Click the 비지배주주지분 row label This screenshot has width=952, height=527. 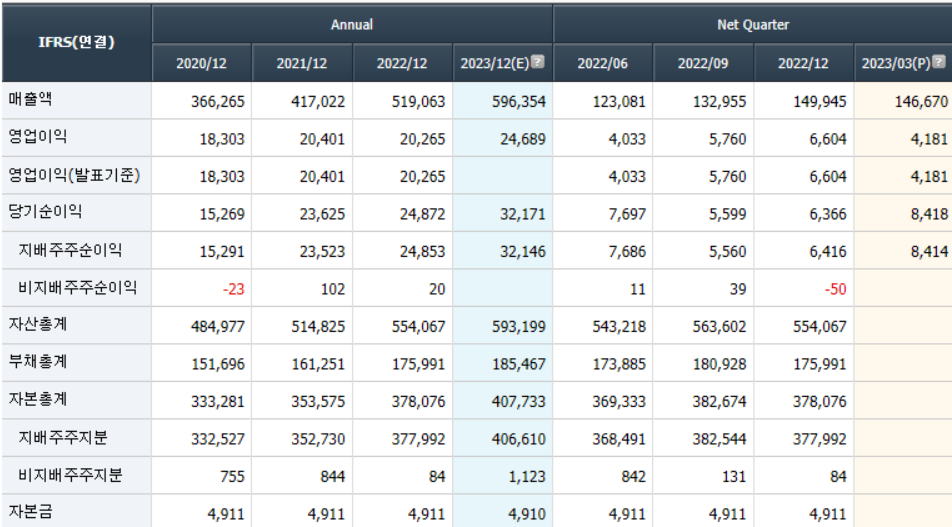(x=70, y=475)
